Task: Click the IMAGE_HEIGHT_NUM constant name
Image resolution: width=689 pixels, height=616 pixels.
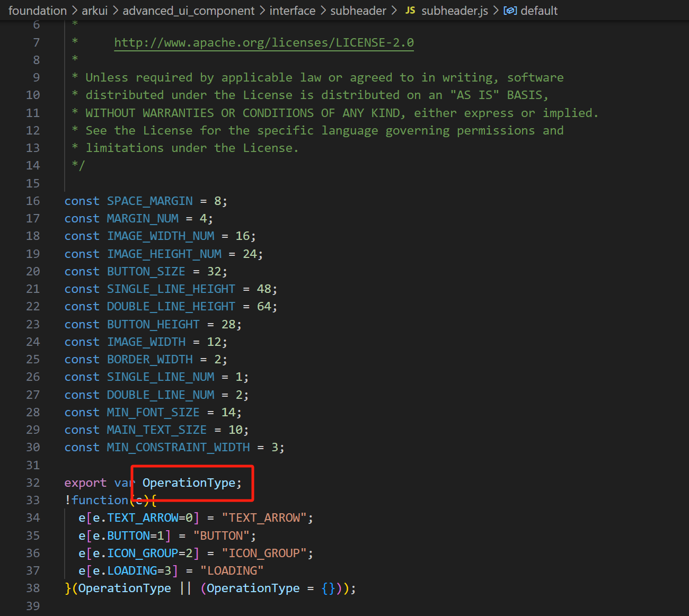Action: coord(164,254)
